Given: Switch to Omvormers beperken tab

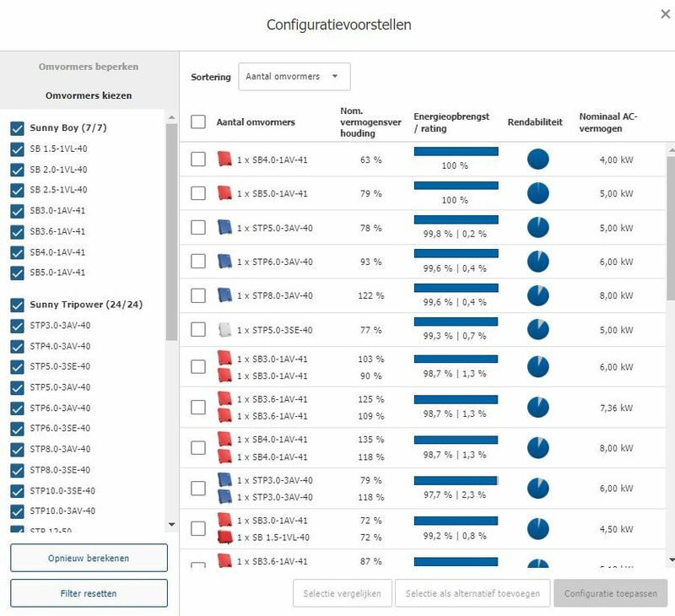Looking at the screenshot, I should [x=89, y=67].
